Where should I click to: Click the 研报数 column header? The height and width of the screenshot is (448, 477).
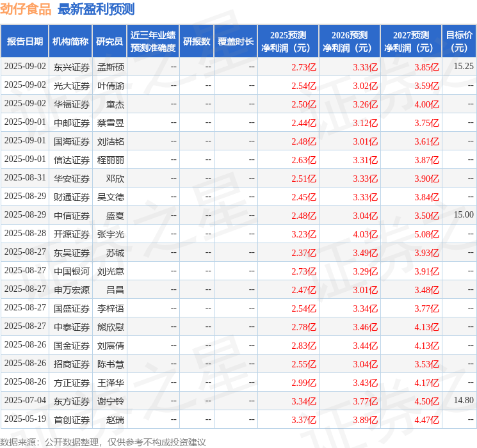(x=197, y=42)
